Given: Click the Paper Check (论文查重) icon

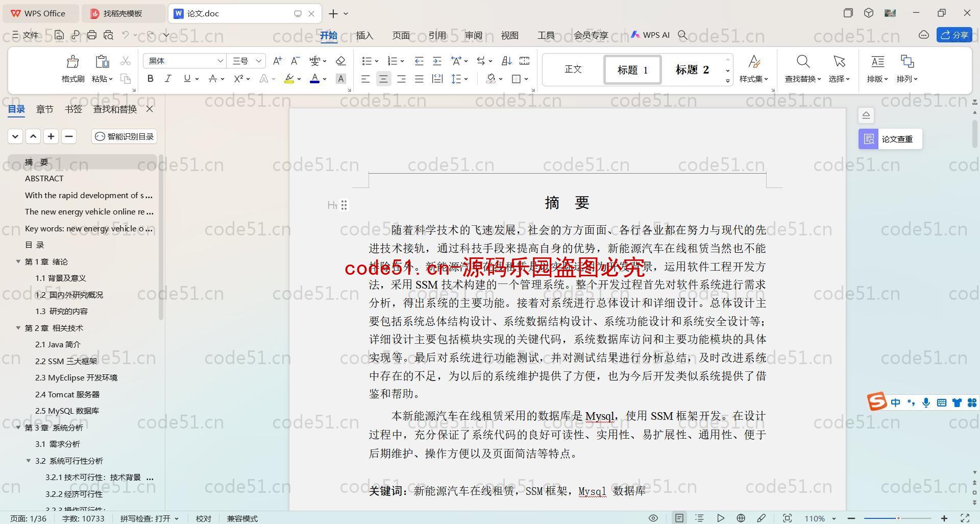Looking at the screenshot, I should (x=869, y=139).
